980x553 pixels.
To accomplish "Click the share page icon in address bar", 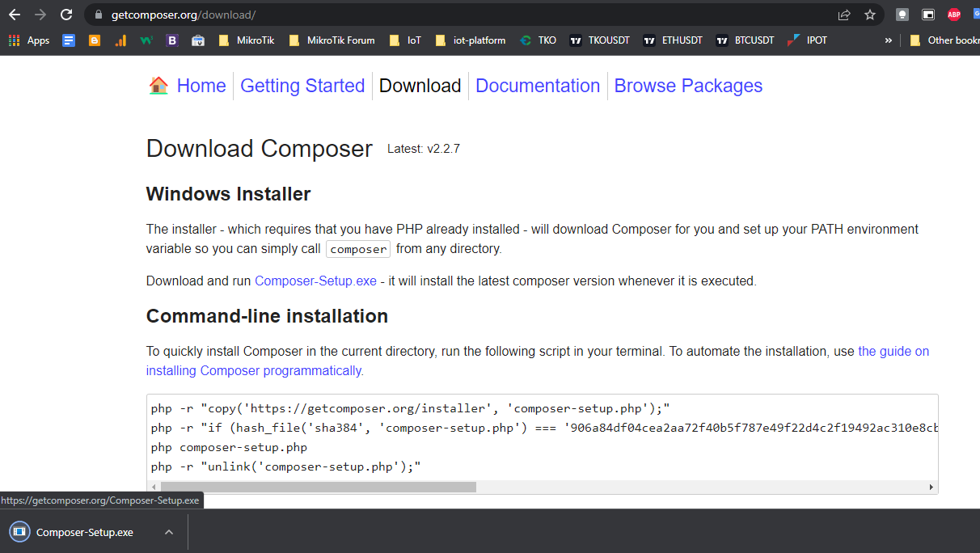I will click(843, 14).
